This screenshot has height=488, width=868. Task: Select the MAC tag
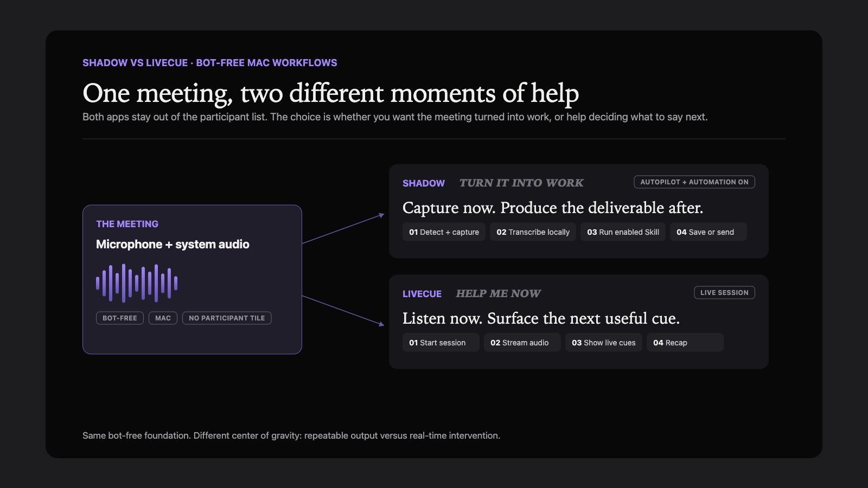[x=163, y=318]
